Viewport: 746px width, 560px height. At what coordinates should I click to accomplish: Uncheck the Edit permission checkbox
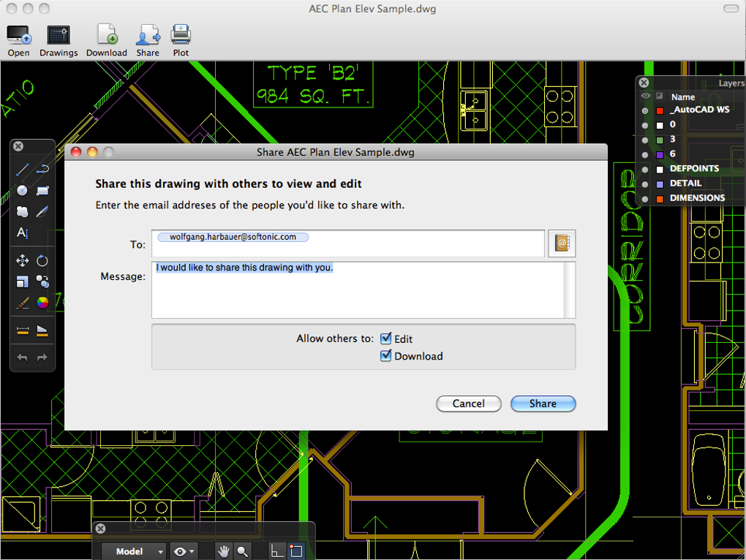385,338
